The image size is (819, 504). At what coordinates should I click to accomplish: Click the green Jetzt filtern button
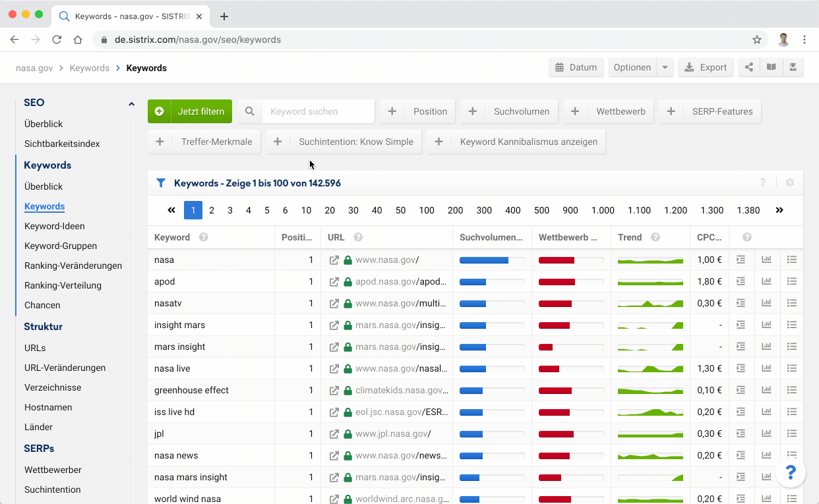click(190, 111)
